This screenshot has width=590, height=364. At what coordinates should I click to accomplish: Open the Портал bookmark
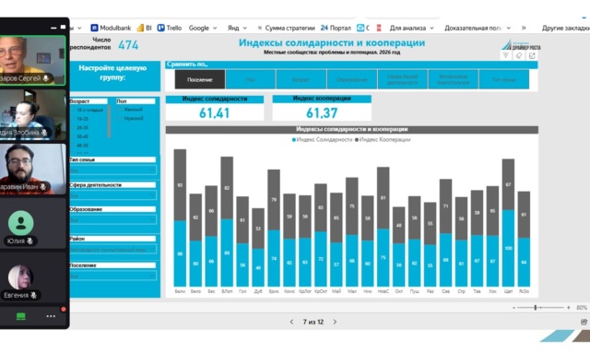[x=336, y=28]
